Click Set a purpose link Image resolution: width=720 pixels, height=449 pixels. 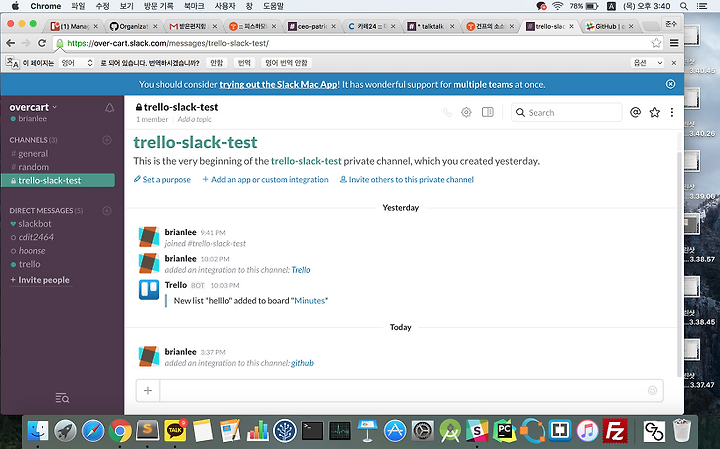[162, 180]
